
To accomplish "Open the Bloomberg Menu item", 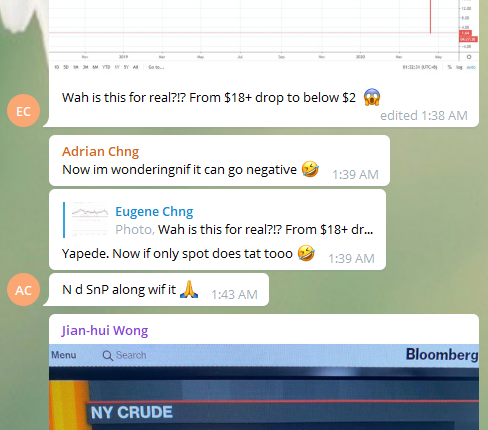I will point(64,355).
